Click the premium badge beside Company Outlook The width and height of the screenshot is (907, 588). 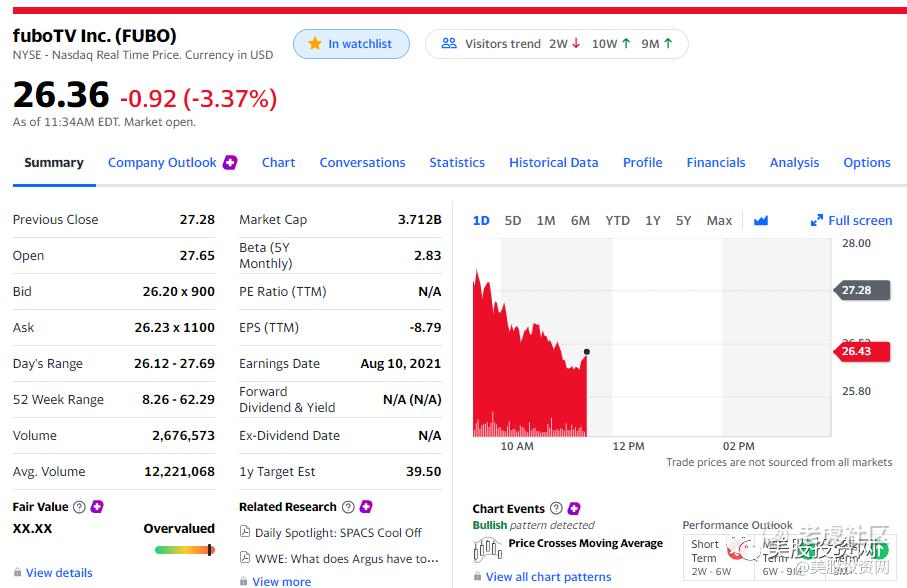click(230, 162)
